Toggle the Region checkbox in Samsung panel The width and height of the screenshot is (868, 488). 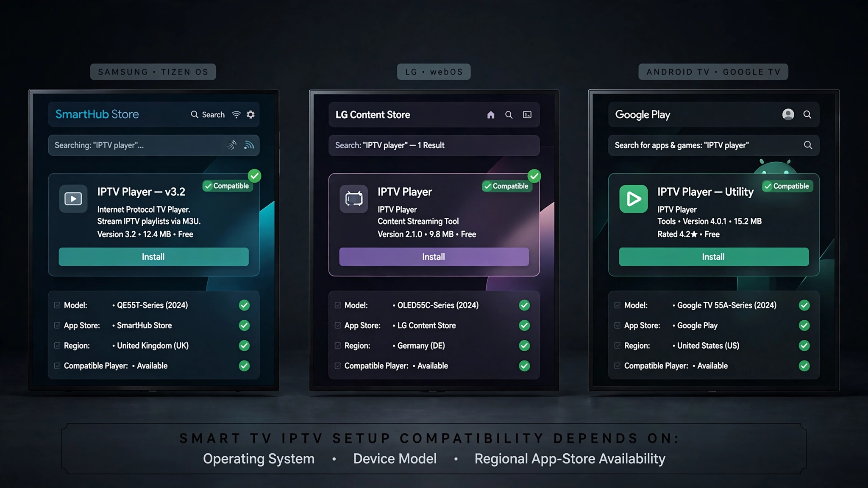[x=57, y=346]
